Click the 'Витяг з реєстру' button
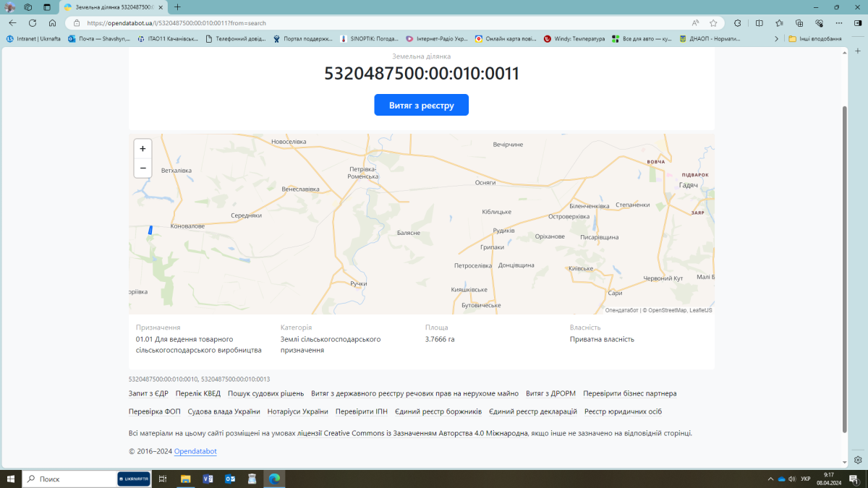Screen dimensions: 868x488 click(x=421, y=105)
